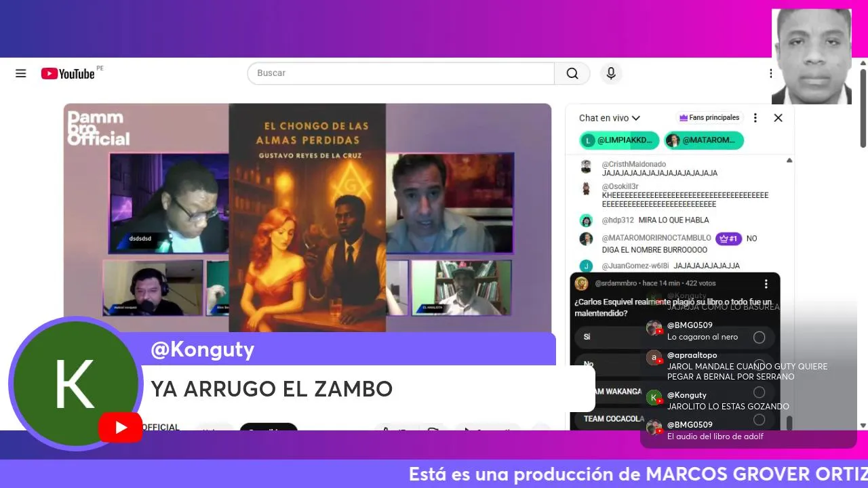Viewport: 868px width, 488px height.
Task: Click the webcam face overlay thumbnail
Action: (812, 56)
